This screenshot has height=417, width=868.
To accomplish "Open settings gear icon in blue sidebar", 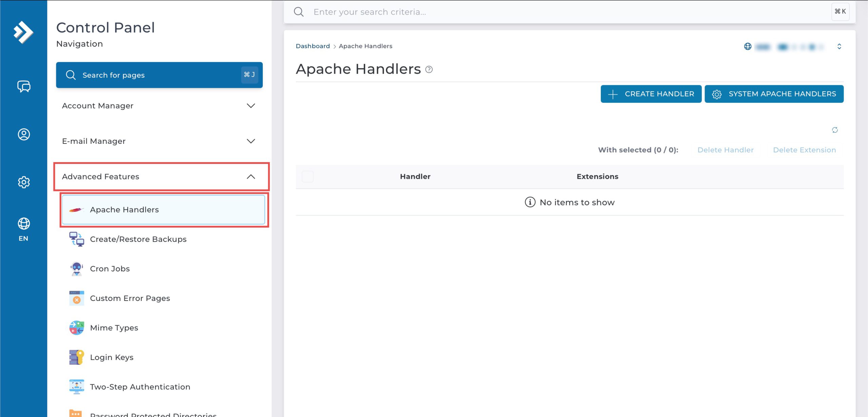I will 24,182.
